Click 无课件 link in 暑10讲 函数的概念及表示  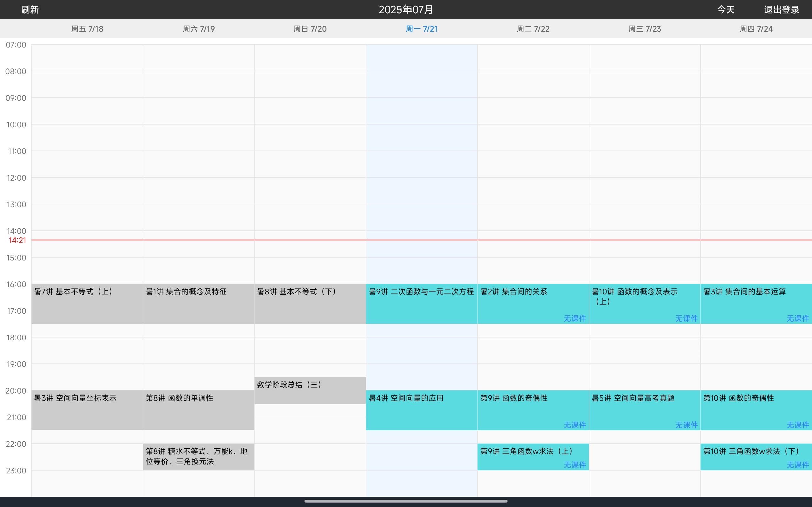click(686, 318)
